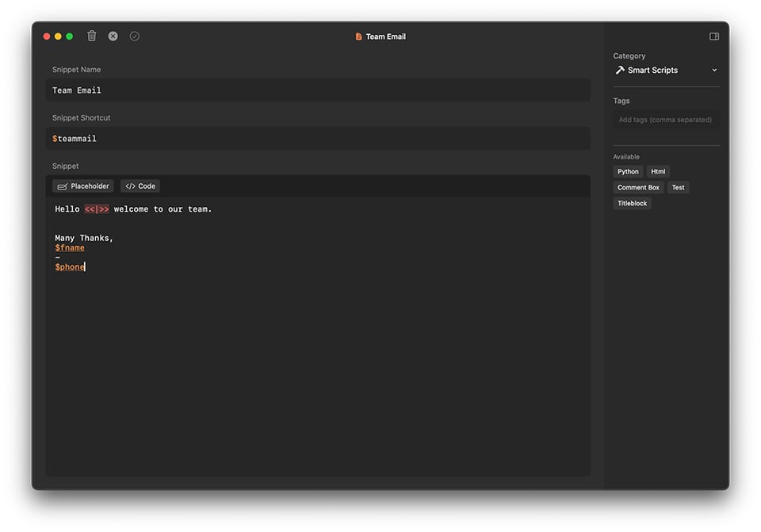Toggle the Html tag under Available
This screenshot has height=532, width=761.
pyautogui.click(x=658, y=171)
